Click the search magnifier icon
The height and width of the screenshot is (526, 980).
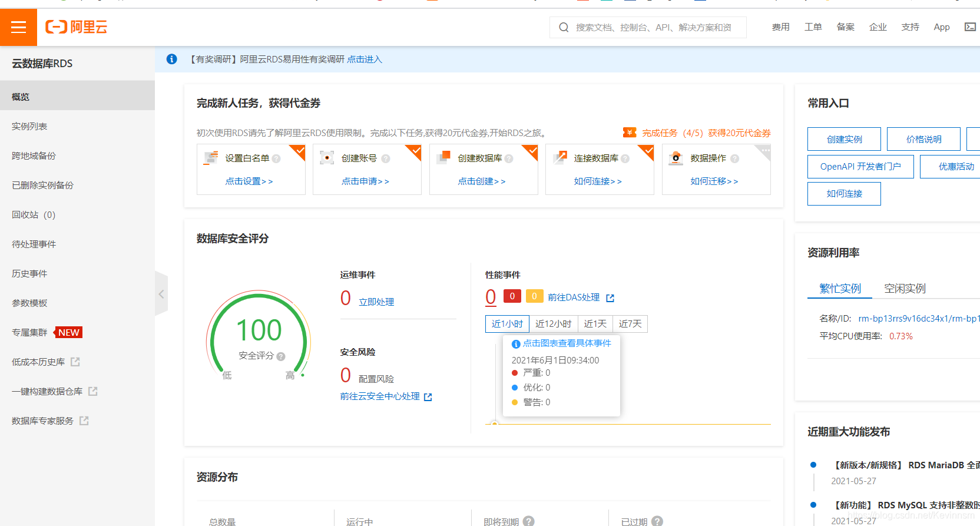coord(564,27)
